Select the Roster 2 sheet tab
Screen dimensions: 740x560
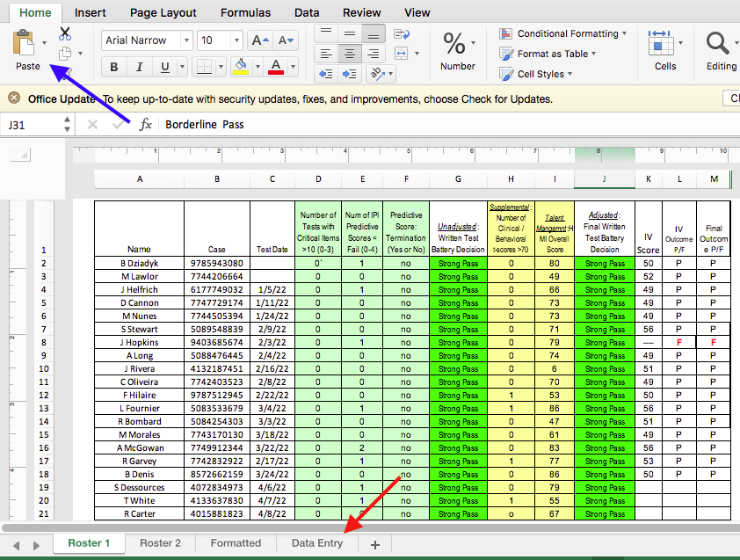click(160, 543)
